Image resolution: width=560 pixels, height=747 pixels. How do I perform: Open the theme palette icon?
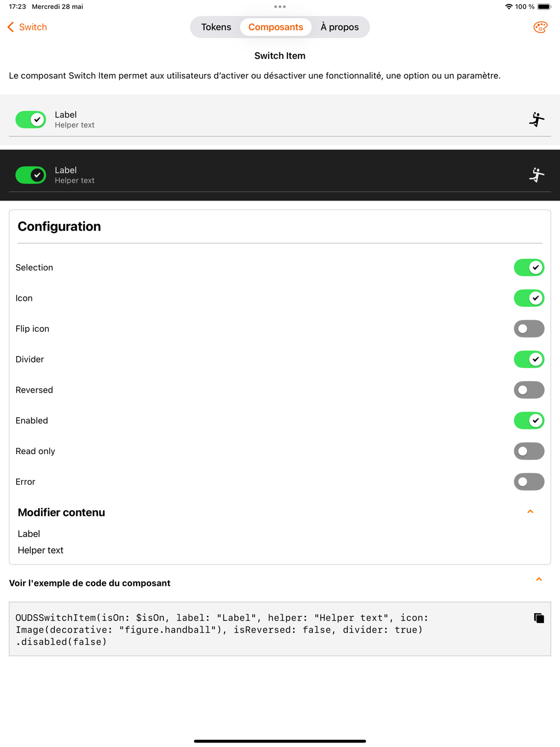click(540, 27)
